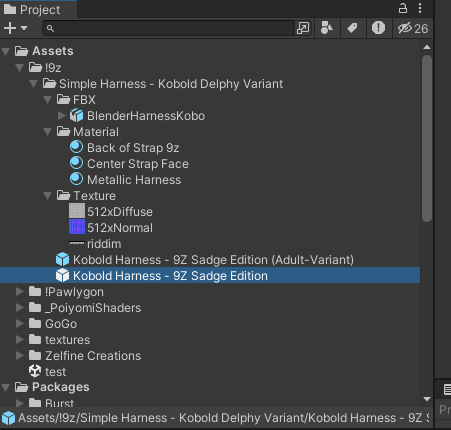Click the Texture folder icon
The height and width of the screenshot is (430, 451).
point(63,195)
